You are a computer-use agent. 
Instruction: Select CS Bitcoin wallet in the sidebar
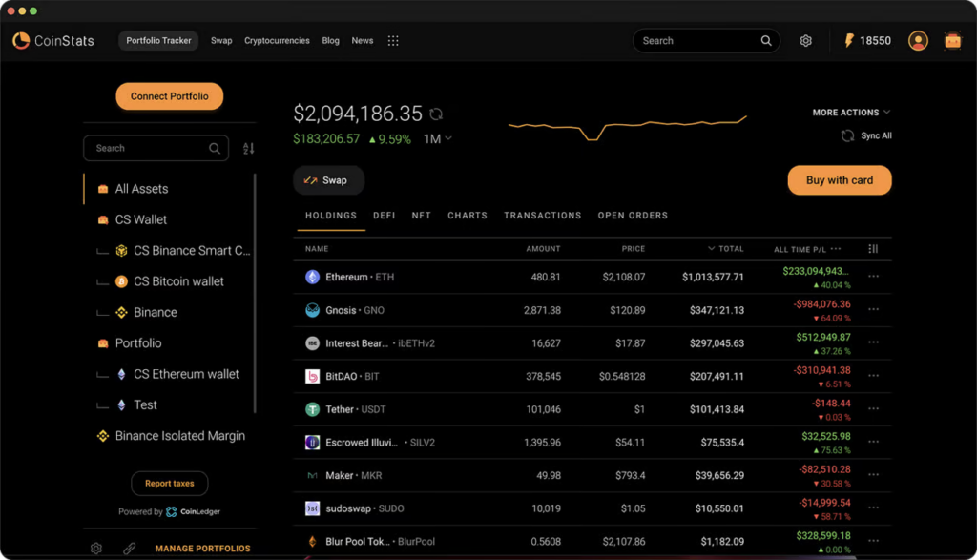[x=178, y=281]
